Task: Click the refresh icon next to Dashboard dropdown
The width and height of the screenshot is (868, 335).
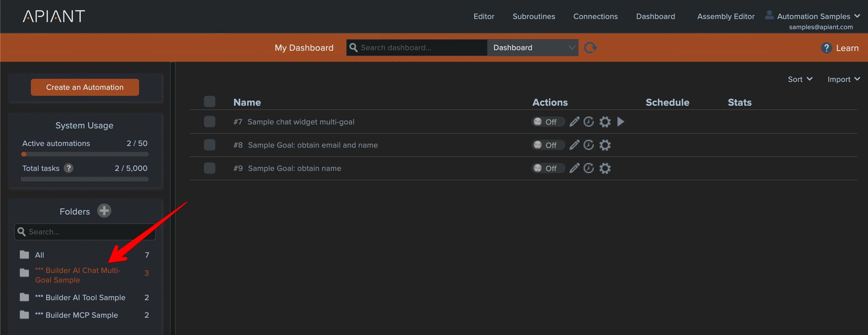Action: 590,48
